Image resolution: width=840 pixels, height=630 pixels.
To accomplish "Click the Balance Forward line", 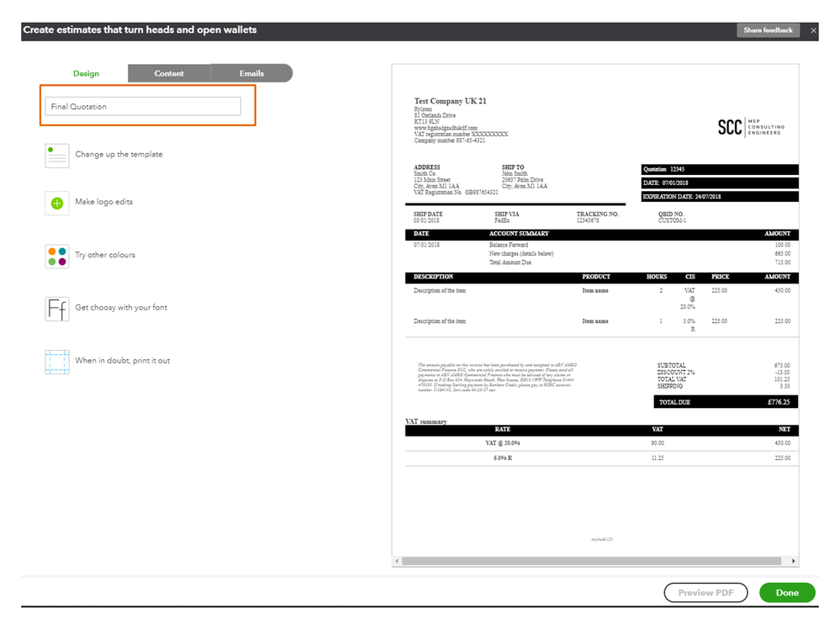I will [x=509, y=245].
